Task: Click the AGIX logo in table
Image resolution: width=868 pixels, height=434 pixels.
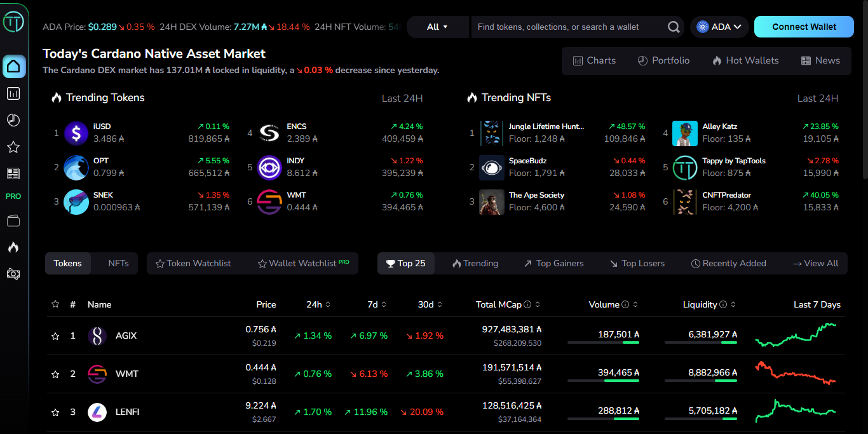Action: 97,336
